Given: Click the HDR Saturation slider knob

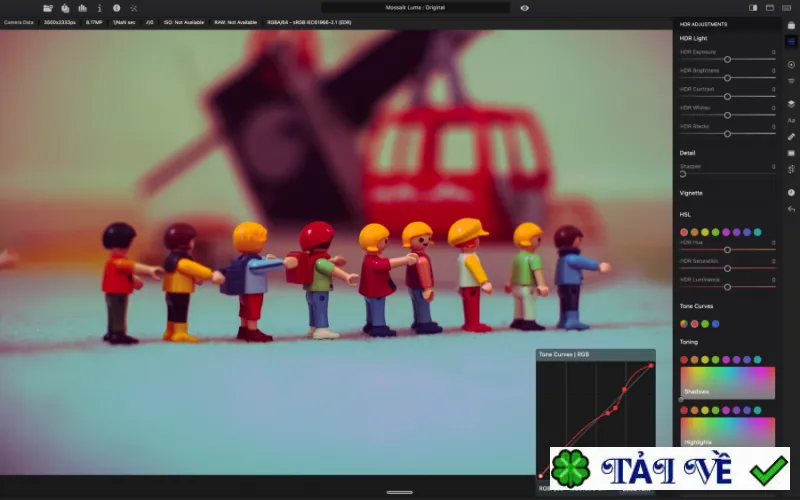Looking at the screenshot, I should [728, 268].
